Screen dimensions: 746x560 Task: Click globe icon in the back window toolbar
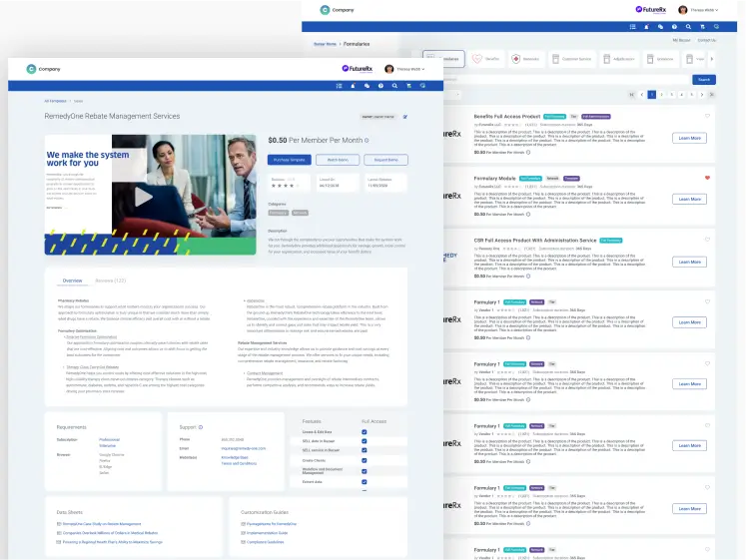click(x=716, y=27)
